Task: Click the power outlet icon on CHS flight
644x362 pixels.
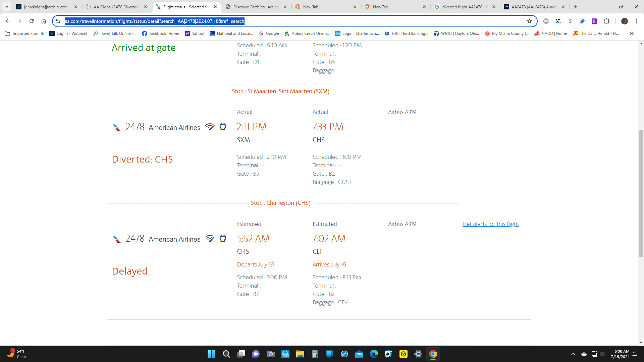Action: (223, 238)
